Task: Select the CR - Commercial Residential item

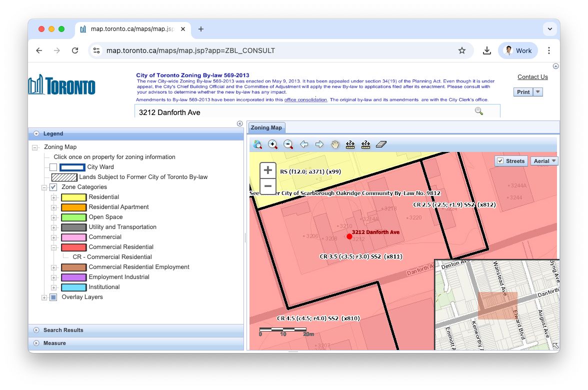Action: coord(112,257)
